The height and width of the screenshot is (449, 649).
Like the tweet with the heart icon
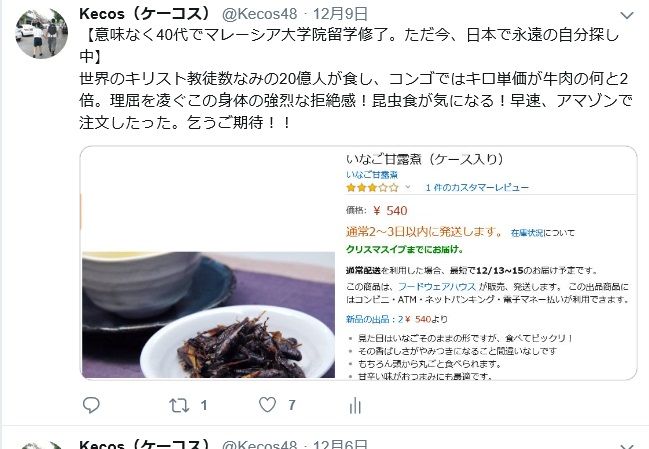[x=267, y=404]
